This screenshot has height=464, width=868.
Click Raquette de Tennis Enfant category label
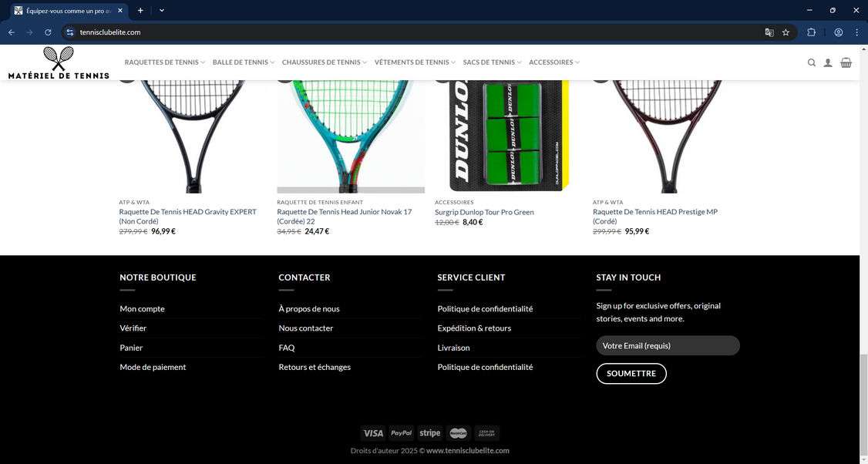[x=320, y=202]
